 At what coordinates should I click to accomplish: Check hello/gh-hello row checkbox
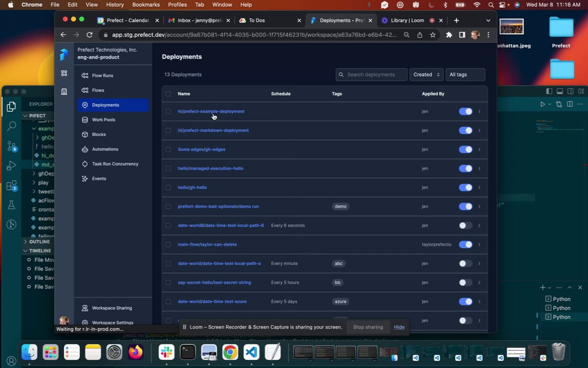168,188
